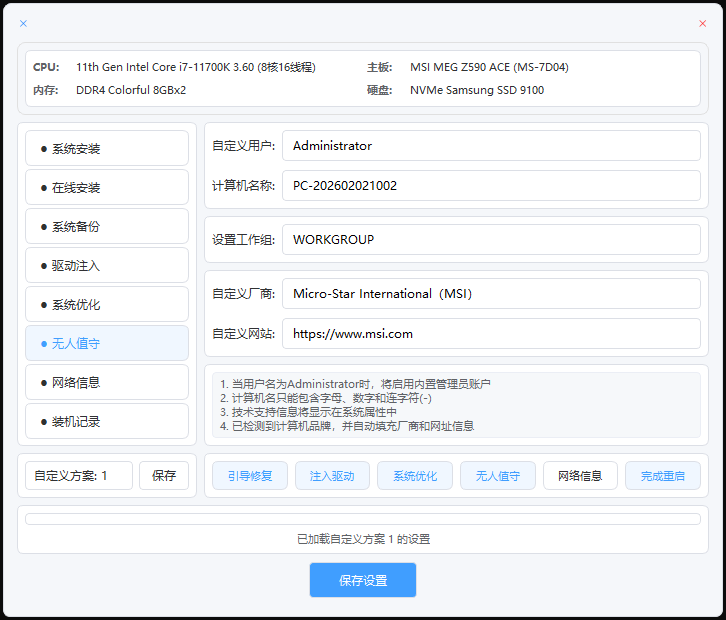Select the highlighted 无人值守 item
Viewport: 726px width, 620px height.
107,343
